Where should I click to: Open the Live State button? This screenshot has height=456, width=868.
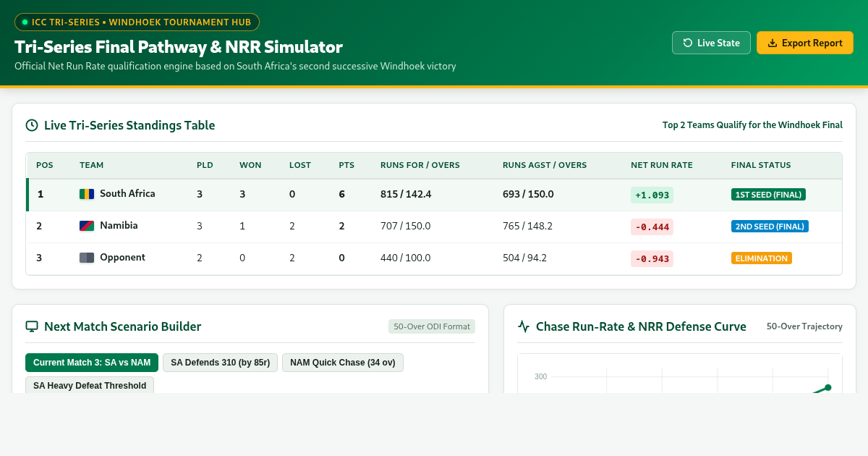pyautogui.click(x=711, y=43)
